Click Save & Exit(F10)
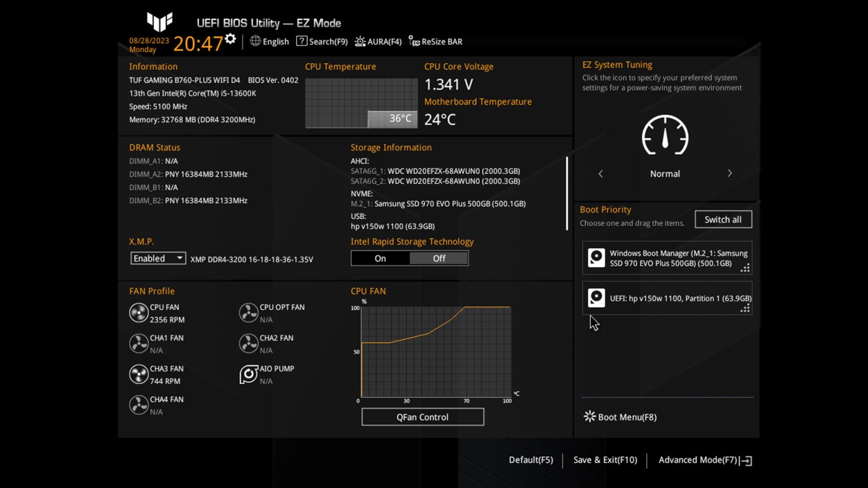The image size is (868, 488). point(605,460)
